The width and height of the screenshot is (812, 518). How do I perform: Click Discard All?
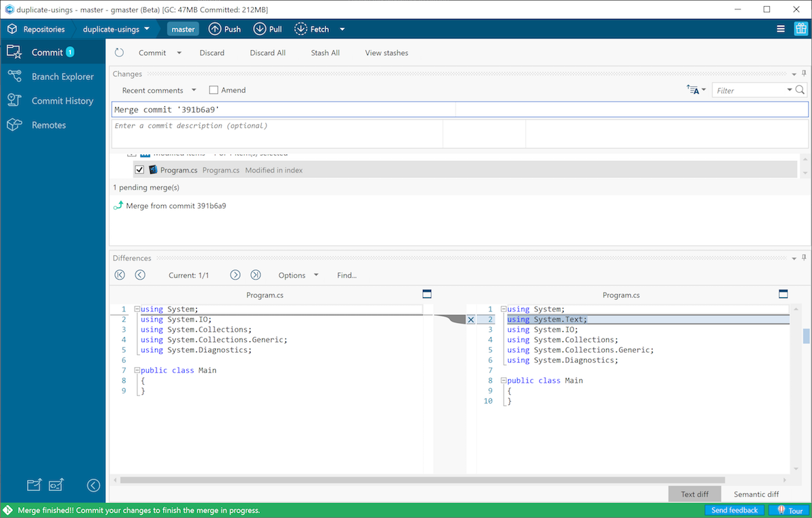267,53
